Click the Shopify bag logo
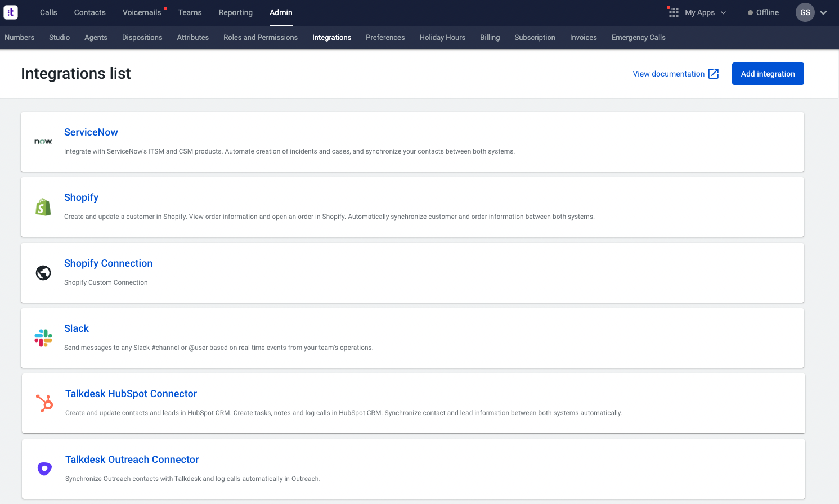The height and width of the screenshot is (504, 839). click(43, 207)
